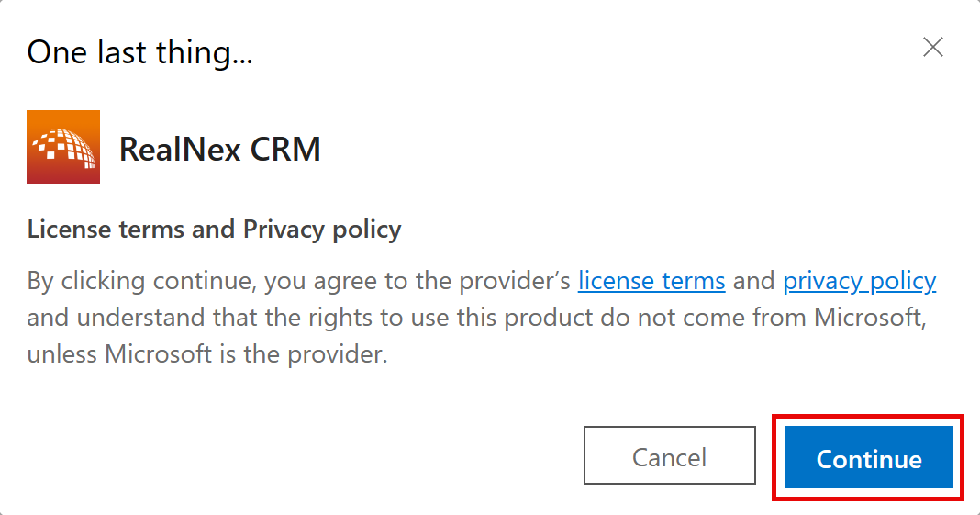
Task: Open the license terms link
Action: [651, 281]
